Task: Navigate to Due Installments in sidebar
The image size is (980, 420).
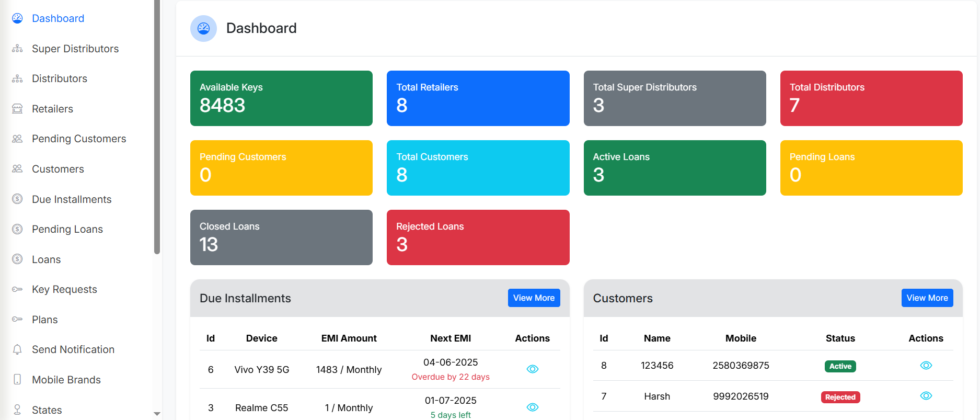Action: click(72, 199)
